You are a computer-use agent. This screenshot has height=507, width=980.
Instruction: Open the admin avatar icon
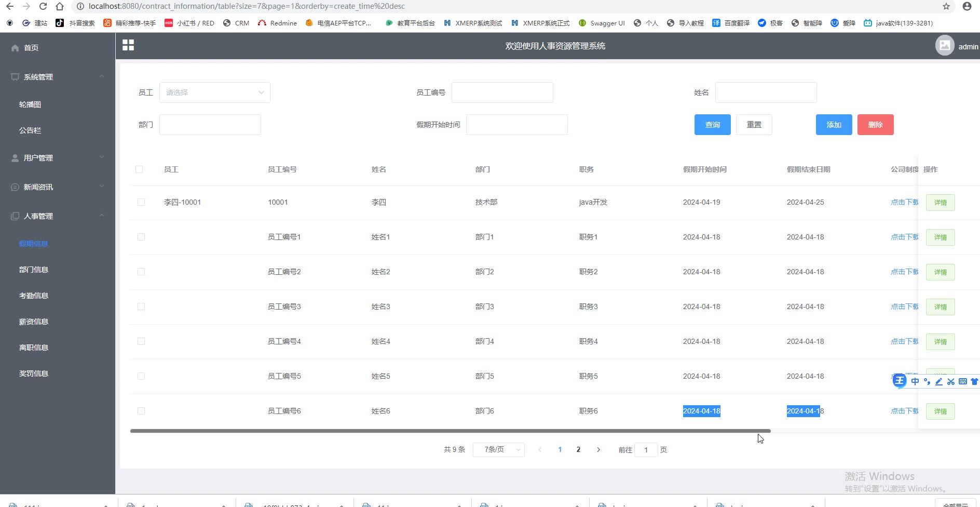[945, 46]
